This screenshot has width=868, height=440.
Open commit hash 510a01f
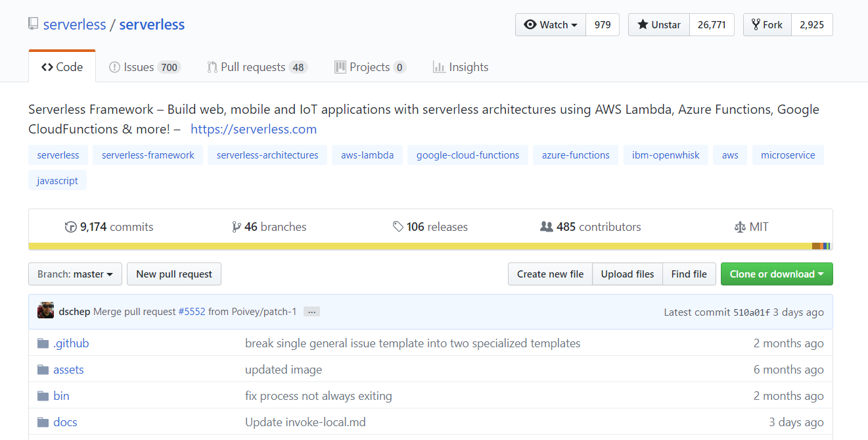point(752,312)
